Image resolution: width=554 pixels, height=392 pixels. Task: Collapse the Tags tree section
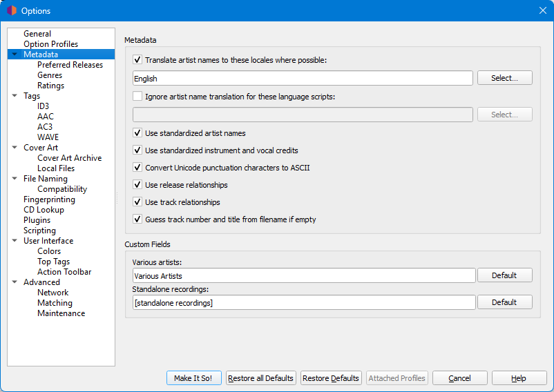click(15, 96)
